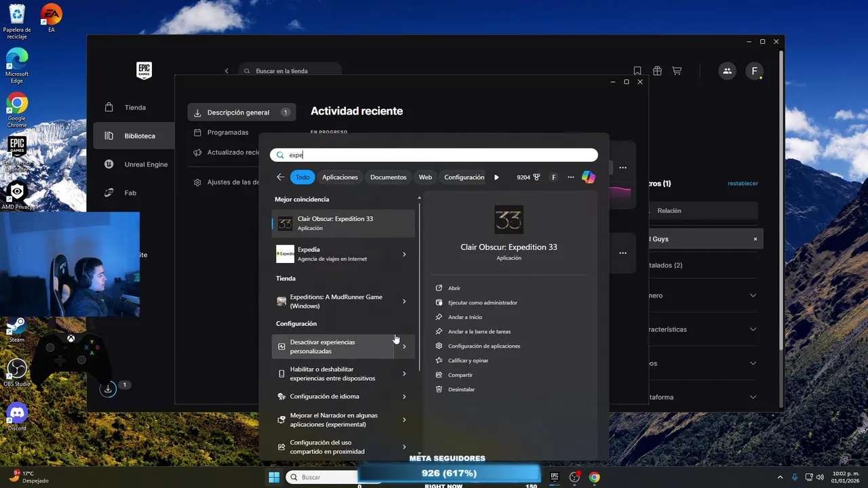Click Abrir in the app preview pane
Image resolution: width=868 pixels, height=488 pixels.
454,288
